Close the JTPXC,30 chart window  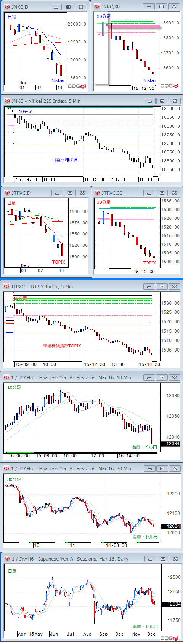[x=174, y=193]
